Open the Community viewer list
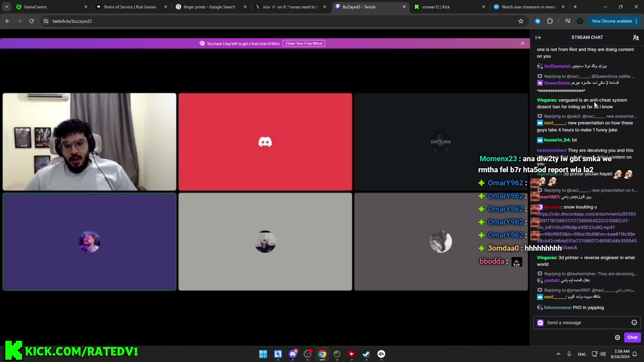This screenshot has height=362, width=644. (636, 38)
